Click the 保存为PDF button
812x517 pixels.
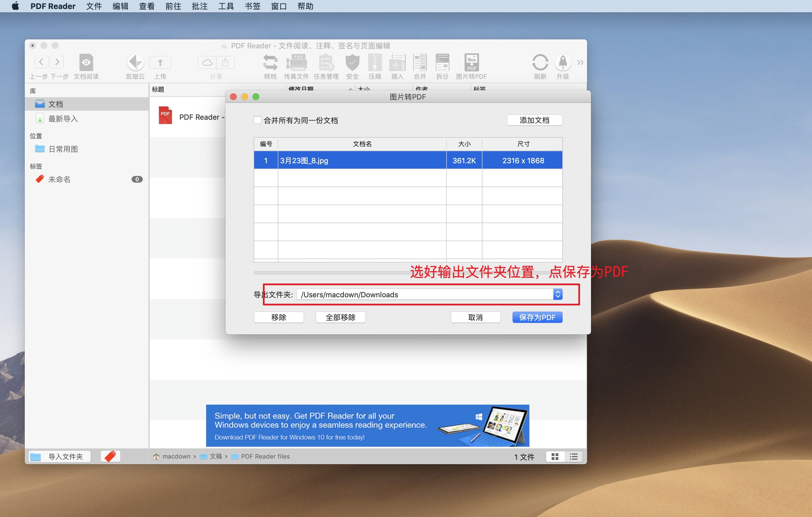[x=537, y=317]
